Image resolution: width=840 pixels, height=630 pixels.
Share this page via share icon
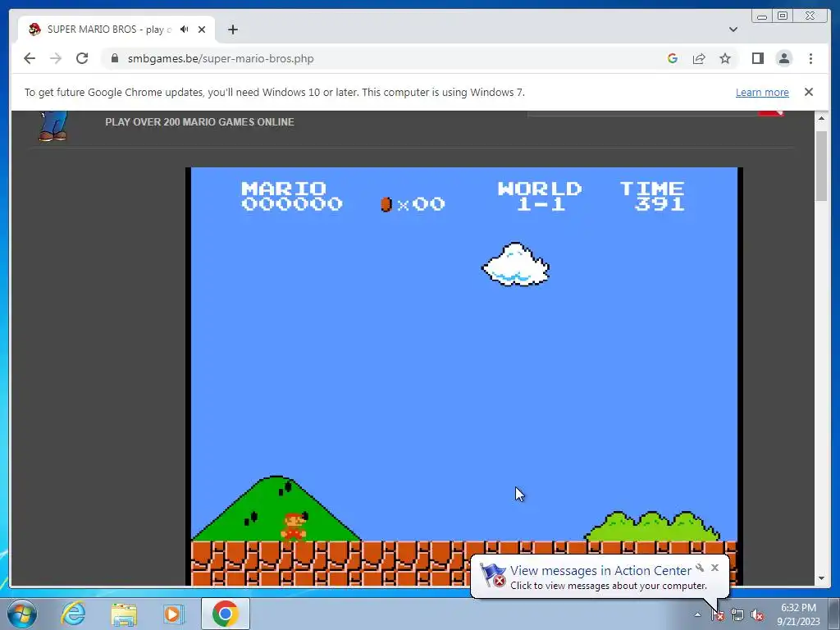tap(699, 58)
